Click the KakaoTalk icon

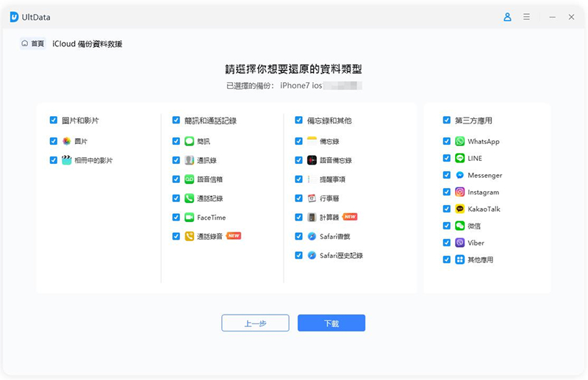460,209
